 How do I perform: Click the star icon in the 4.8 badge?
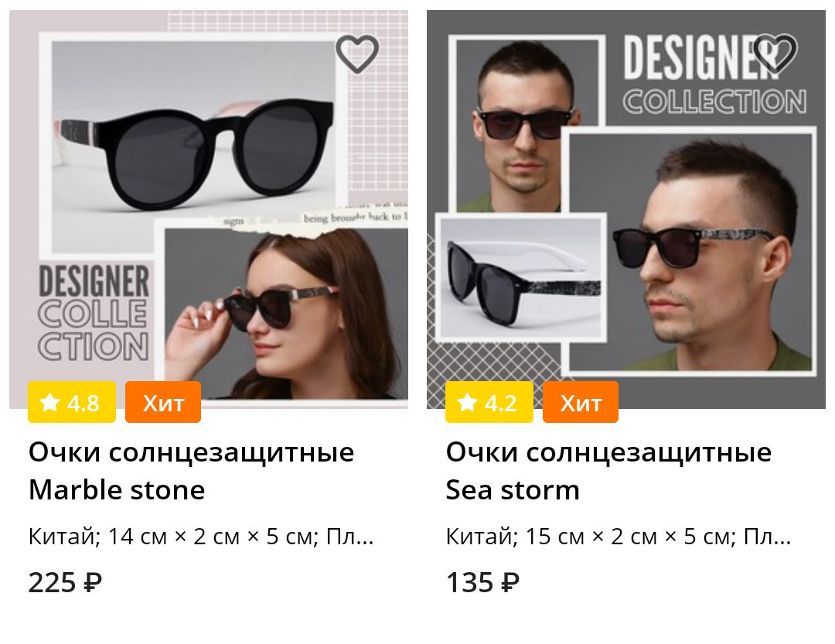tap(50, 402)
